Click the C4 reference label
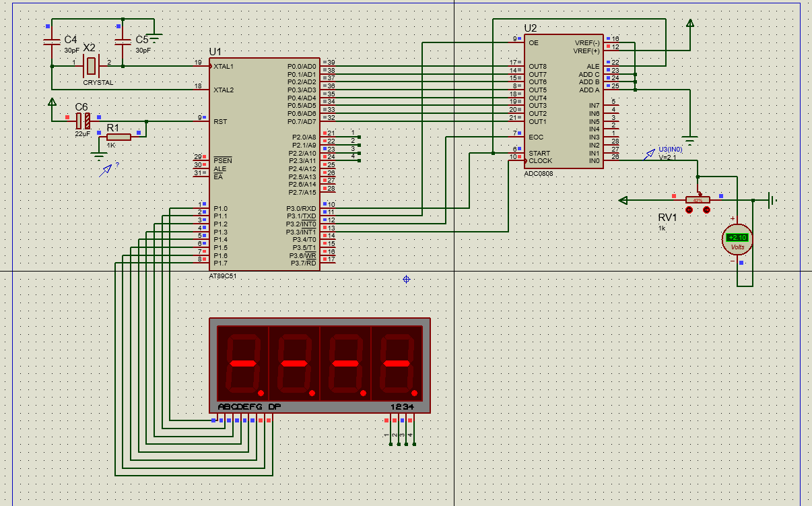Viewport: 812px width, 506px height. [71, 40]
